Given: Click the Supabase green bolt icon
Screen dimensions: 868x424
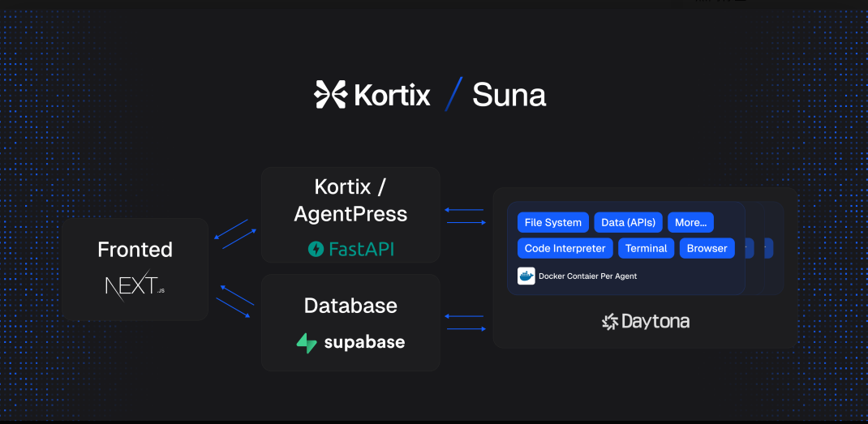Looking at the screenshot, I should [307, 343].
